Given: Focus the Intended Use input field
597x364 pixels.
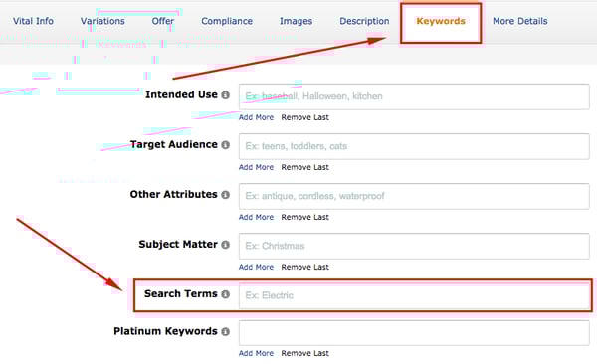Looking at the screenshot, I should click(414, 96).
